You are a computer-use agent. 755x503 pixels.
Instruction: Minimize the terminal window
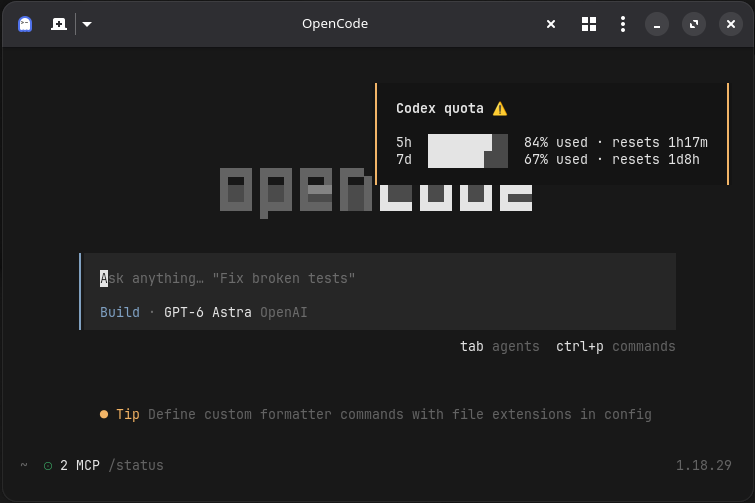pyautogui.click(x=657, y=24)
